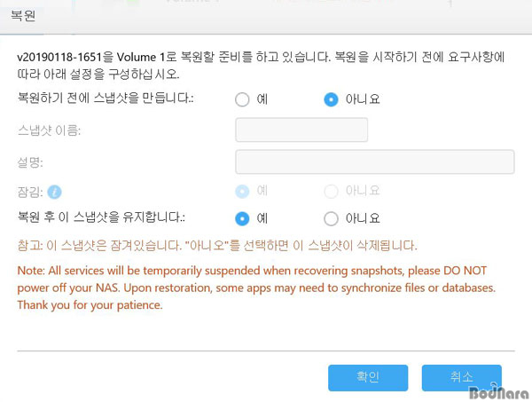
Task: Click the orange 참고 locked snapshot warning text
Action: [217, 245]
